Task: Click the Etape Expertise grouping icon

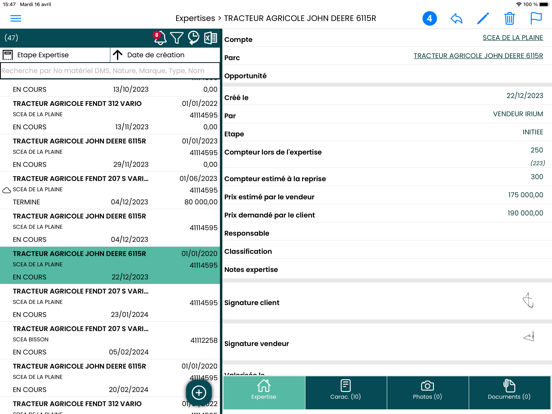Action: [x=7, y=55]
